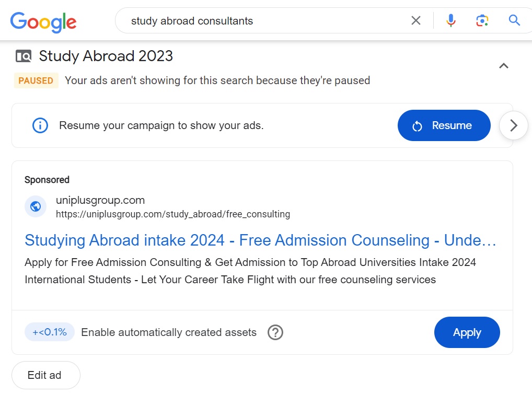Viewport: 532px width, 394px height.
Task: Click the search query input field
Action: [261, 21]
